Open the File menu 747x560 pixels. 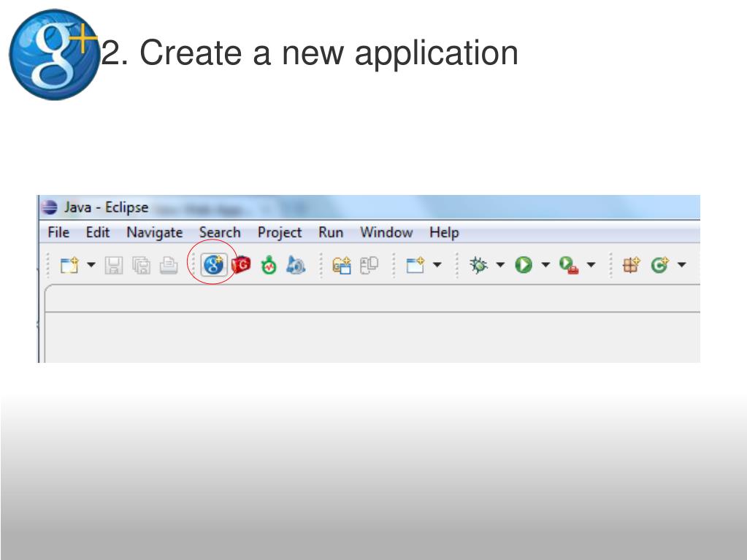click(58, 232)
